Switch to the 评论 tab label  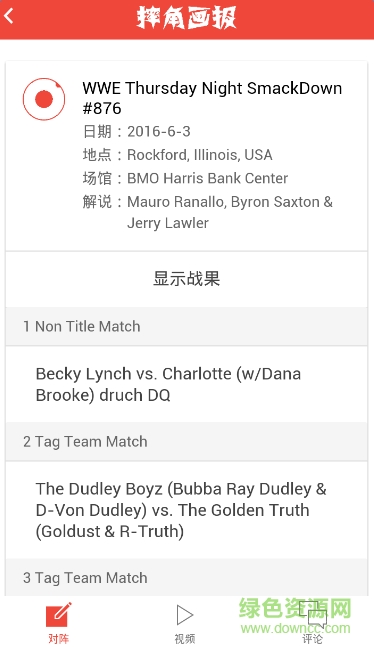pos(312,638)
